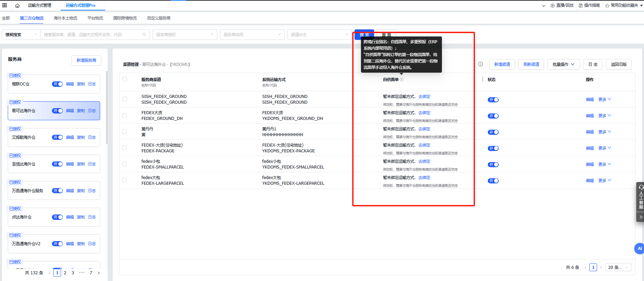Open the 渠道状态 dropdown
The height and width of the screenshot is (281, 644).
319,34
